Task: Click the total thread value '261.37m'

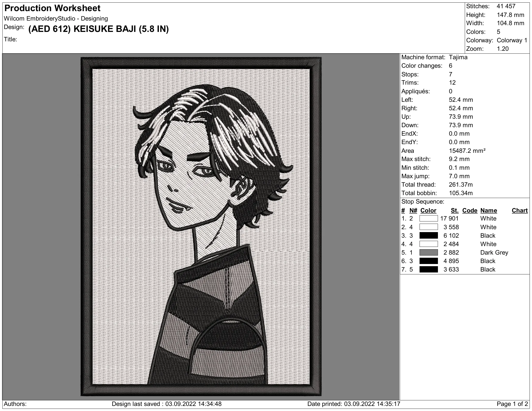Action: point(461,184)
